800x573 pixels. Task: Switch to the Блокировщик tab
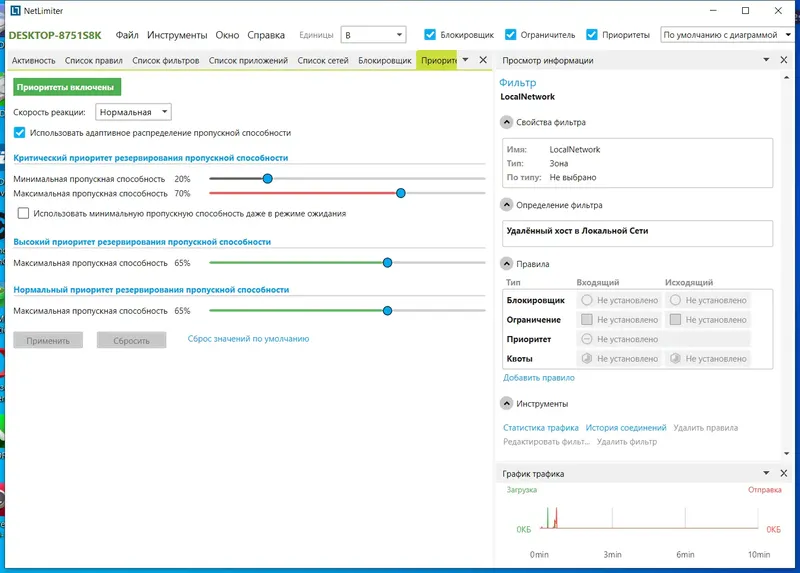click(385, 60)
